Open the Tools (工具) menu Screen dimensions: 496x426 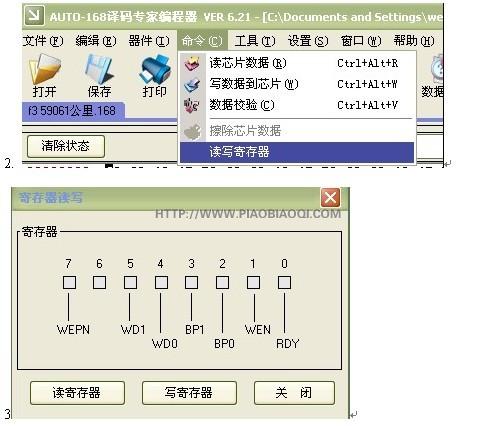255,41
